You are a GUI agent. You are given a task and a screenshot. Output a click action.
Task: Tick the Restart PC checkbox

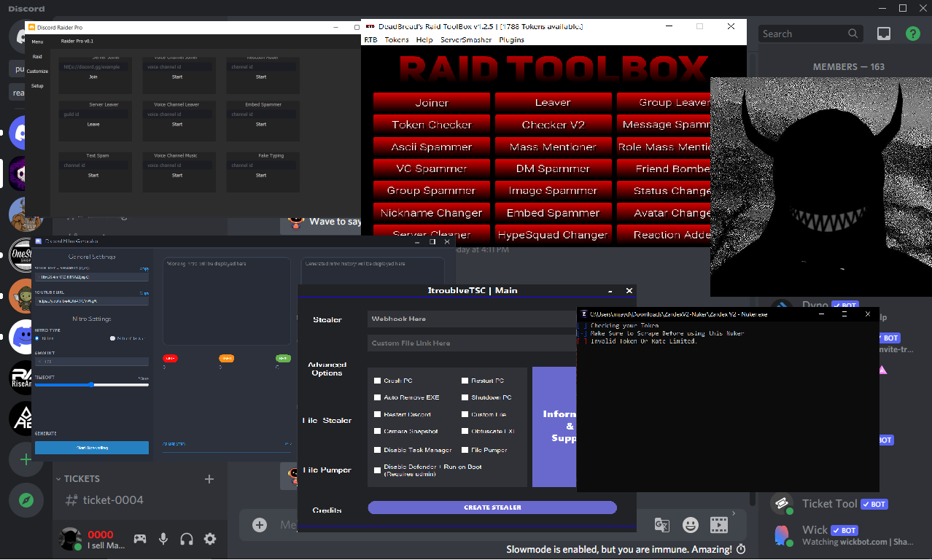(465, 381)
